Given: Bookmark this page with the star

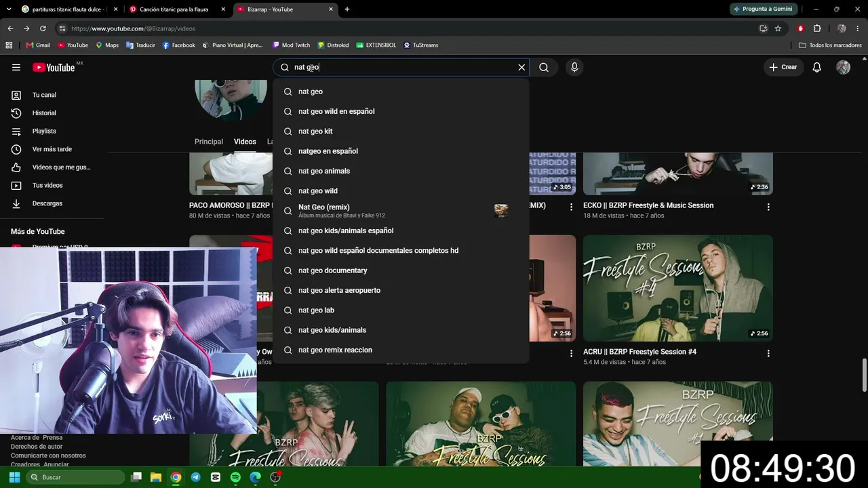Looking at the screenshot, I should (x=778, y=28).
